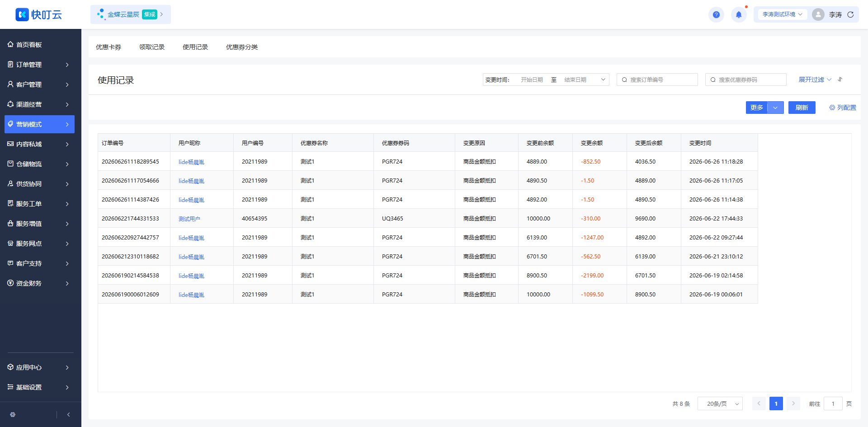
Task: Open the notification bell
Action: point(739,14)
